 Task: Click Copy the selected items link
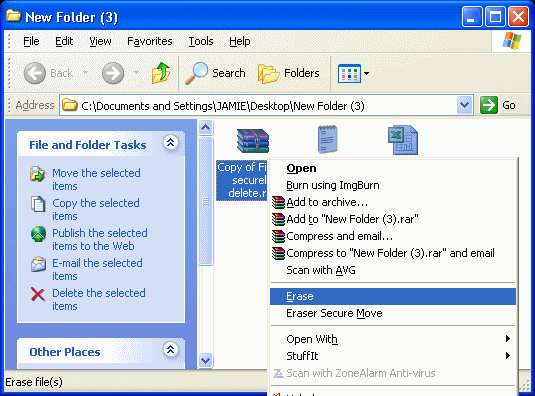click(96, 209)
